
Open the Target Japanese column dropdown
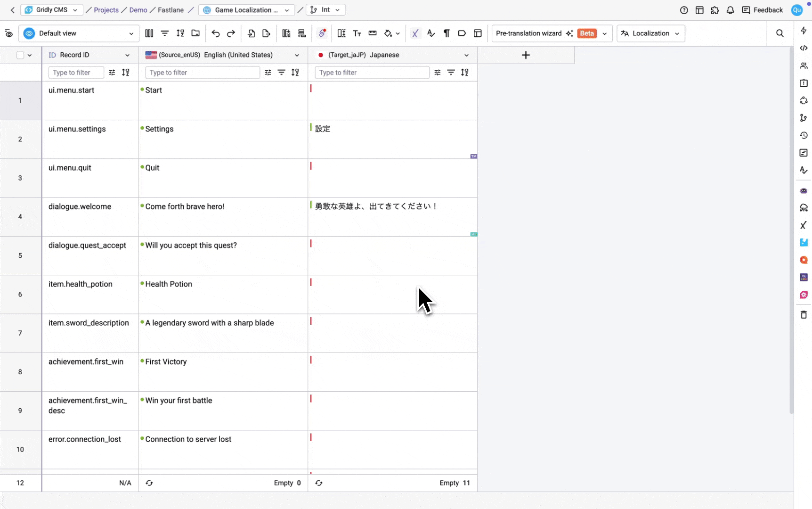tap(466, 55)
